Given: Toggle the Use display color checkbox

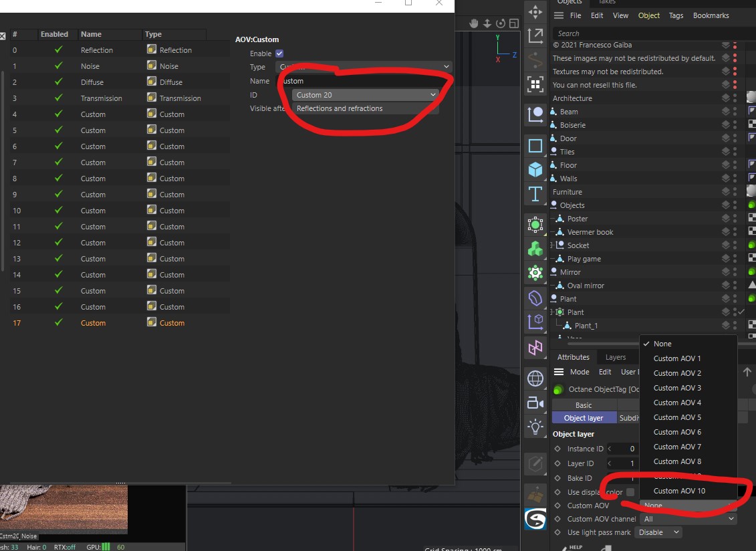Looking at the screenshot, I should click(x=630, y=492).
